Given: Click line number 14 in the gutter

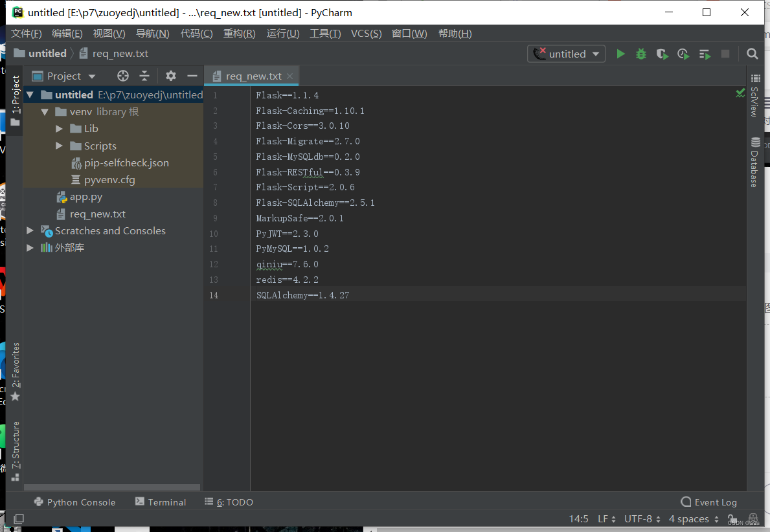Looking at the screenshot, I should pos(214,295).
